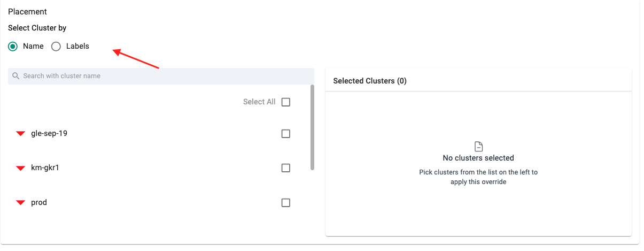The width and height of the screenshot is (644, 251).
Task: Click the cluster list scrollbar
Action: click(x=312, y=127)
